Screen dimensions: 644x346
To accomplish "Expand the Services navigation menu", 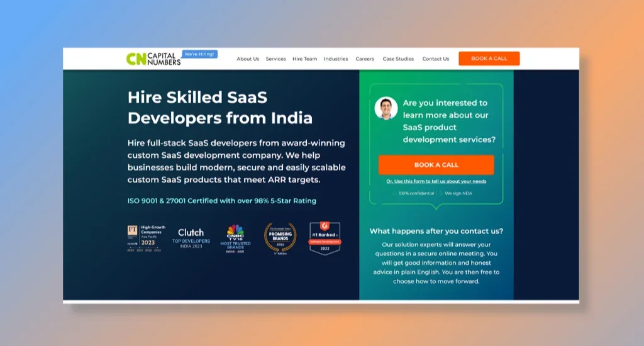I will point(275,59).
